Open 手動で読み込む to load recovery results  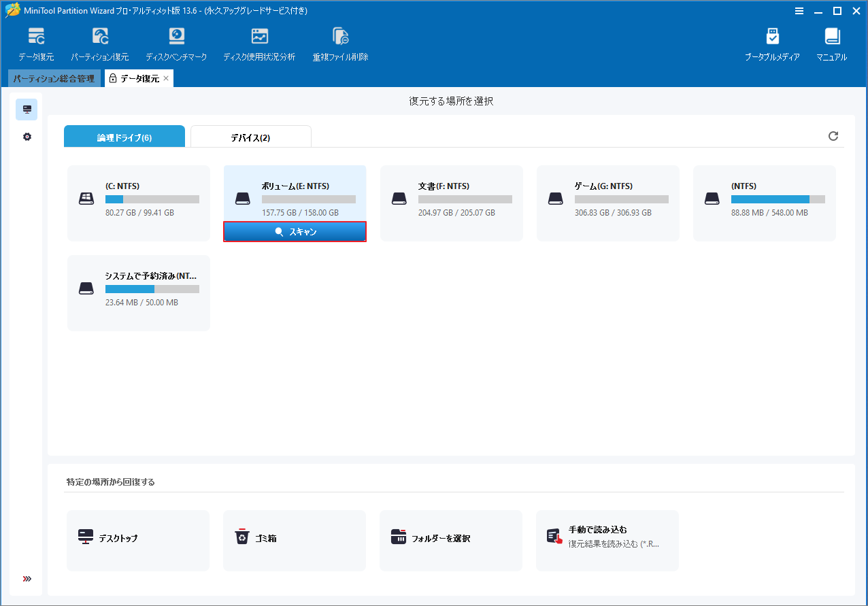click(x=607, y=540)
